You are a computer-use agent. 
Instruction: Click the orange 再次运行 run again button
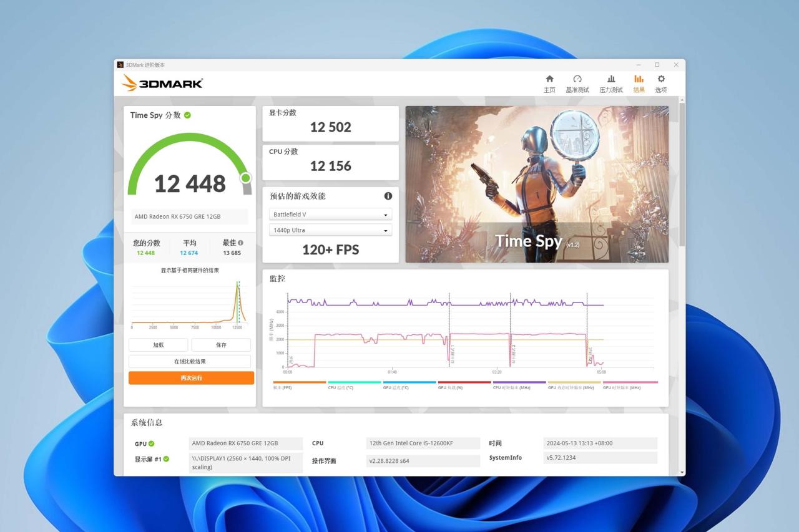click(191, 378)
